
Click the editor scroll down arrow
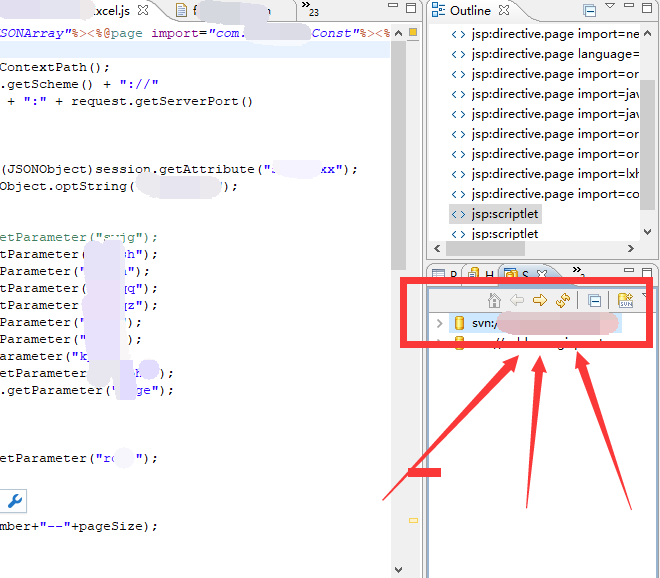point(399,570)
